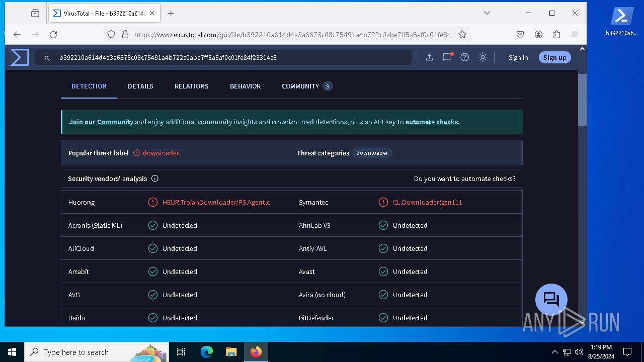Viewport: 644px width, 362px height.
Task: Launch Microsoft Edge from taskbar
Action: (207, 352)
